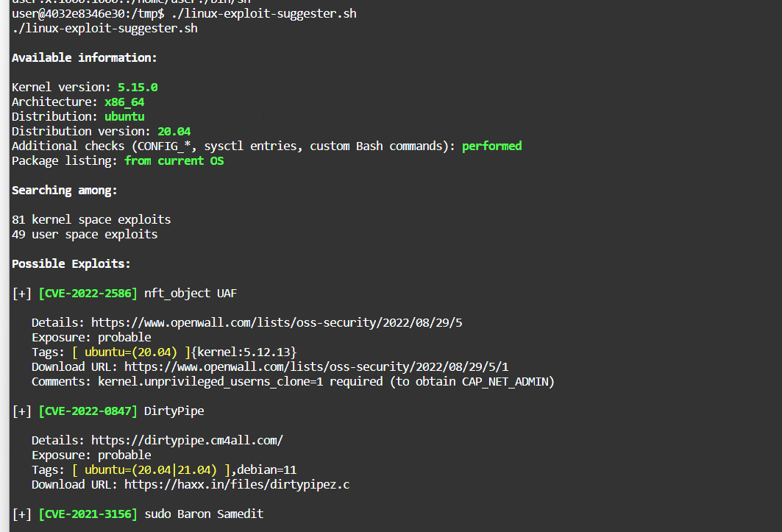This screenshot has height=532, width=782.
Task: Click the green 'performed' status text
Action: tap(491, 146)
